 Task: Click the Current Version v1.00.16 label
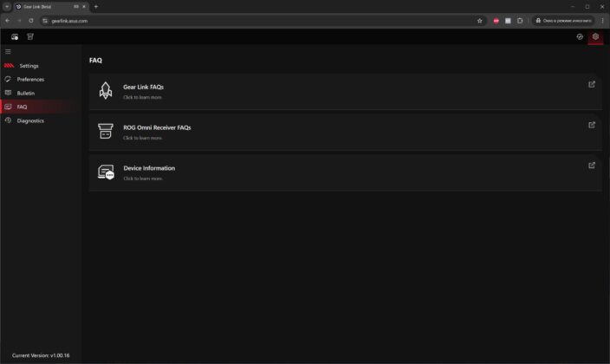pos(41,355)
